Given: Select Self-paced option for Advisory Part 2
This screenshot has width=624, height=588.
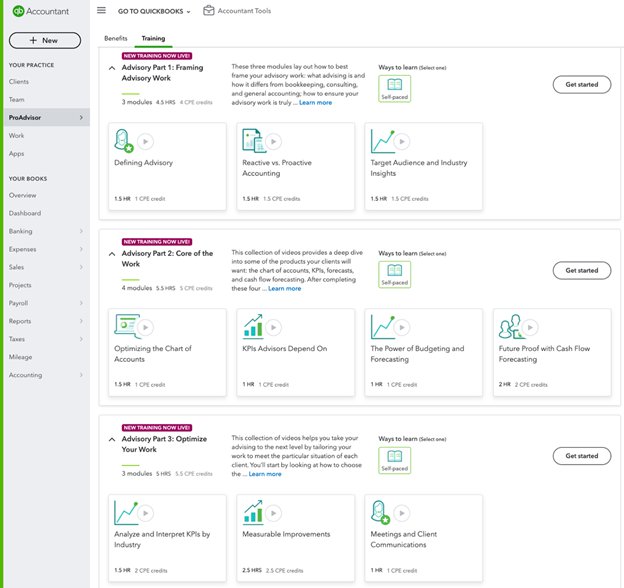Looking at the screenshot, I should [x=393, y=274].
